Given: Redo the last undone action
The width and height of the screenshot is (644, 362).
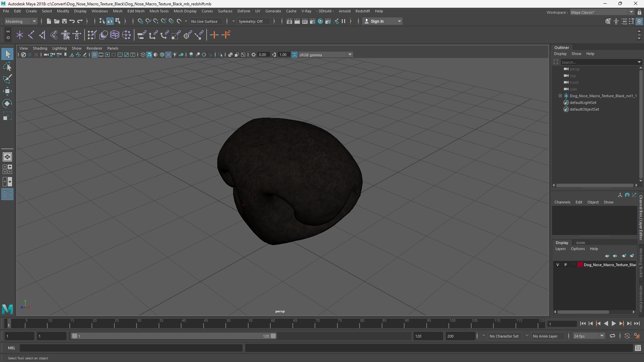Looking at the screenshot, I should click(x=80, y=21).
